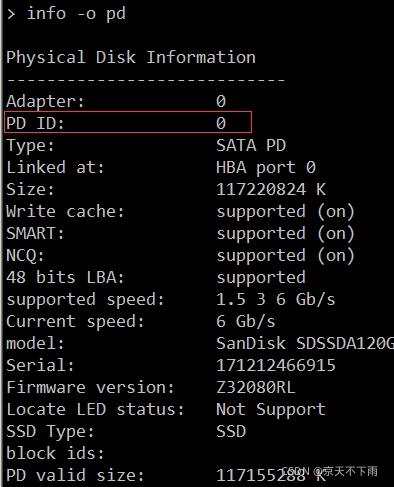Screen dimensions: 394x487
Task: Click the NCQ 'supported (on)' value
Action: click(285, 256)
